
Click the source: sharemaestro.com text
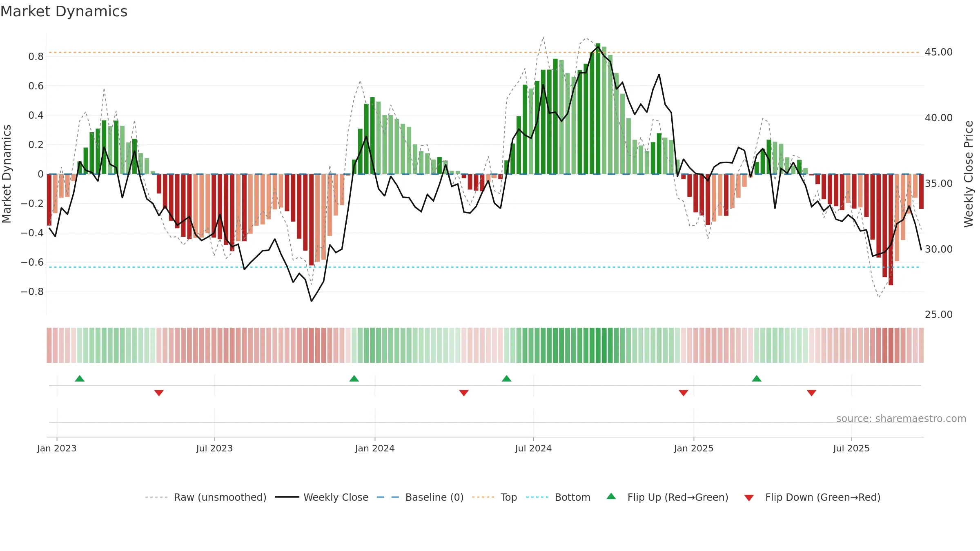901,419
